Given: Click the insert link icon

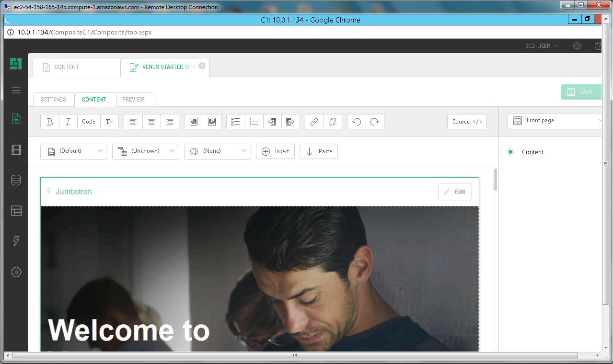Looking at the screenshot, I should (x=314, y=122).
